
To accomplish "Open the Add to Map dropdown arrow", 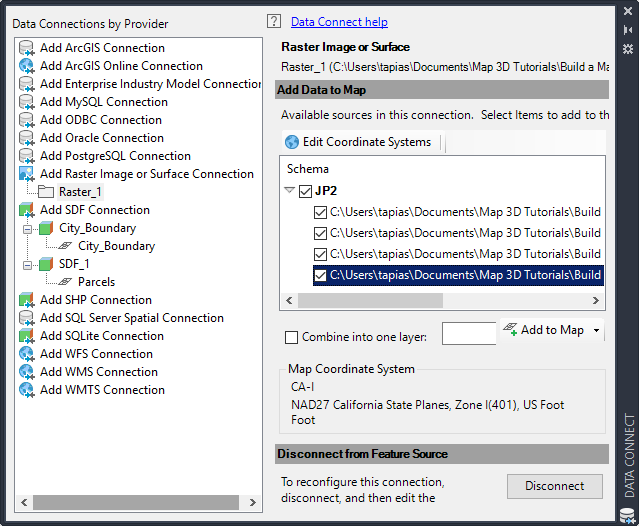I will tap(597, 331).
